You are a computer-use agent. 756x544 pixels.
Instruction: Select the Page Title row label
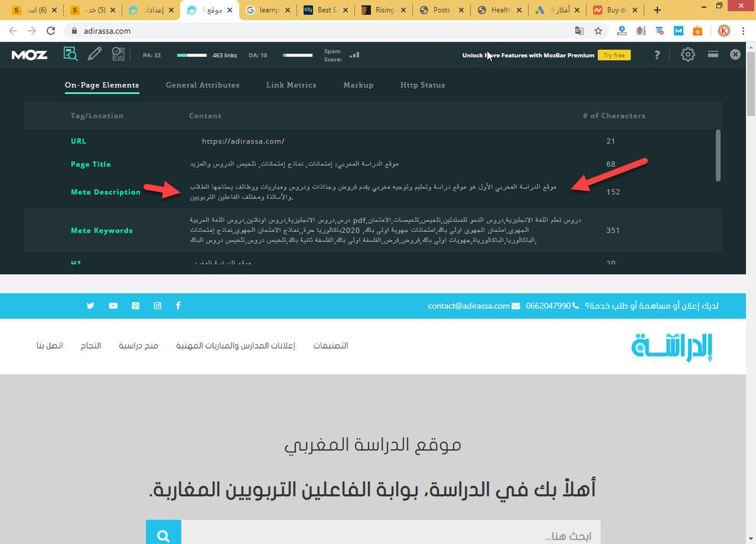[91, 164]
